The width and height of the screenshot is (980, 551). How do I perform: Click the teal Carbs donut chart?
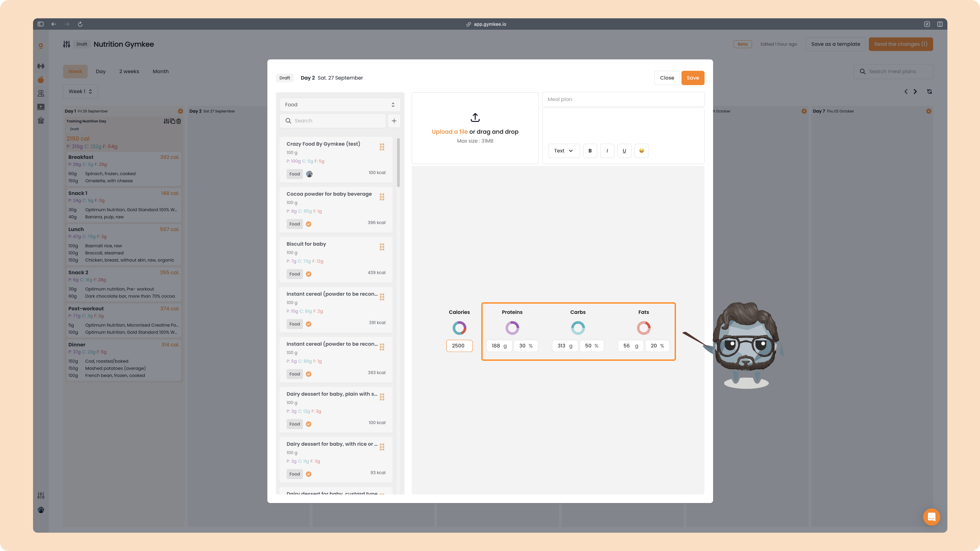pos(578,328)
